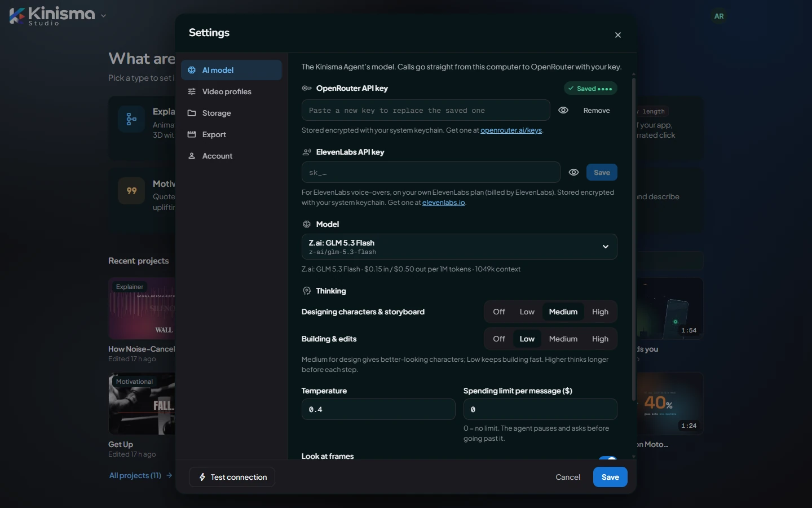Viewport: 812px width, 508px height.
Task: Click the ElevenLabs API key field
Action: [431, 172]
